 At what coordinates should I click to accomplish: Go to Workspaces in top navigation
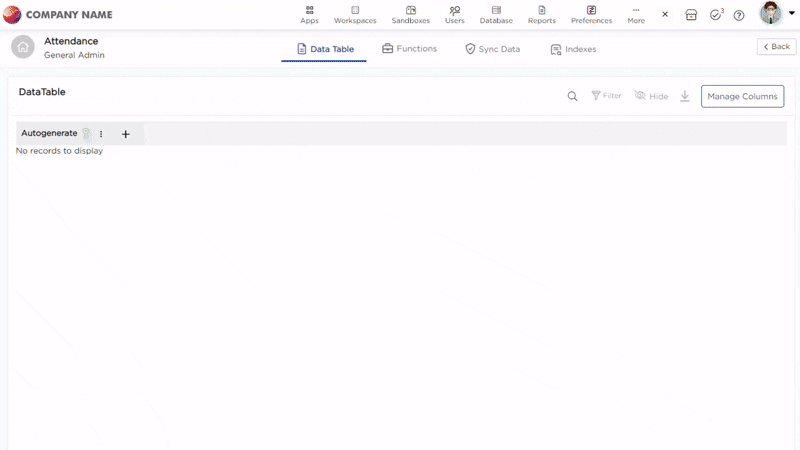point(355,14)
